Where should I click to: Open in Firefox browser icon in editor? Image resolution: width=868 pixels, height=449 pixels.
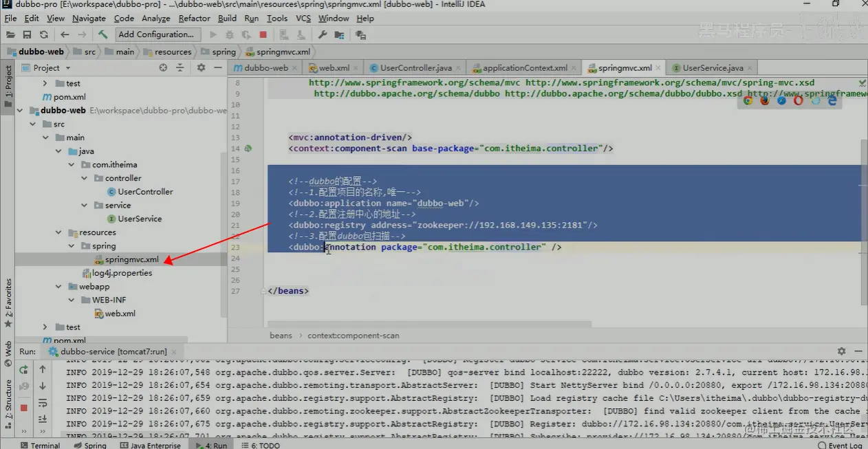[765, 100]
